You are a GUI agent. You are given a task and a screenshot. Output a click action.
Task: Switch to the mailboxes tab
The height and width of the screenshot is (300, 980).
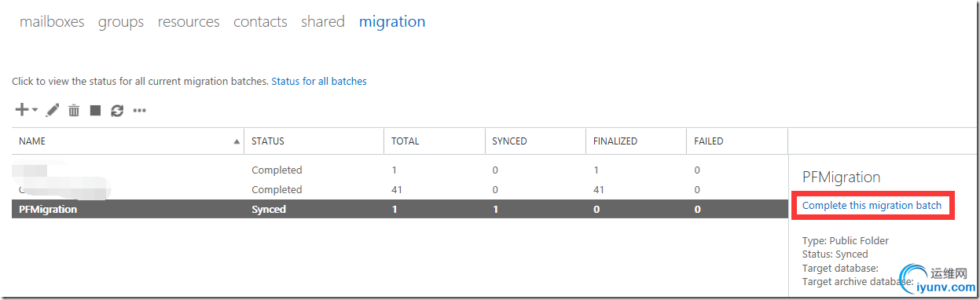point(52,22)
